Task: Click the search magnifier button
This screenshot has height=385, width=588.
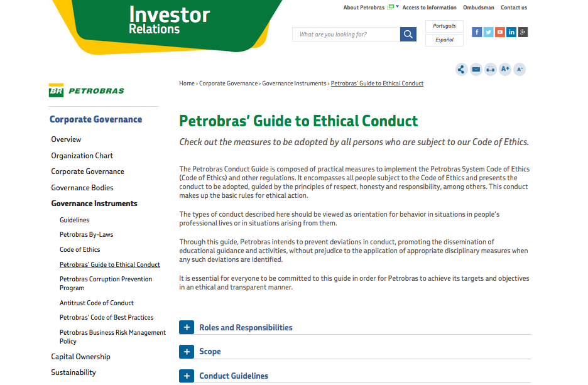Action: (408, 35)
